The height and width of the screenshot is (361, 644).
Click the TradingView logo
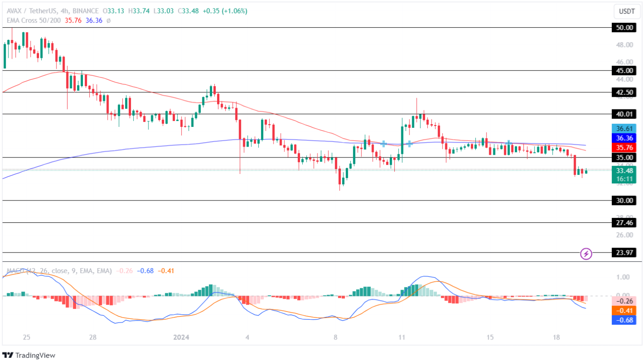coord(29,355)
